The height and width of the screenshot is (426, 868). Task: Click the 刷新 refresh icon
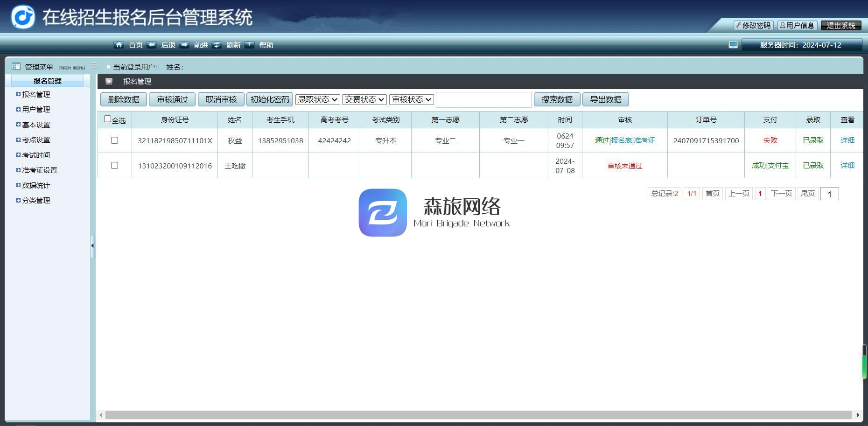click(x=217, y=45)
